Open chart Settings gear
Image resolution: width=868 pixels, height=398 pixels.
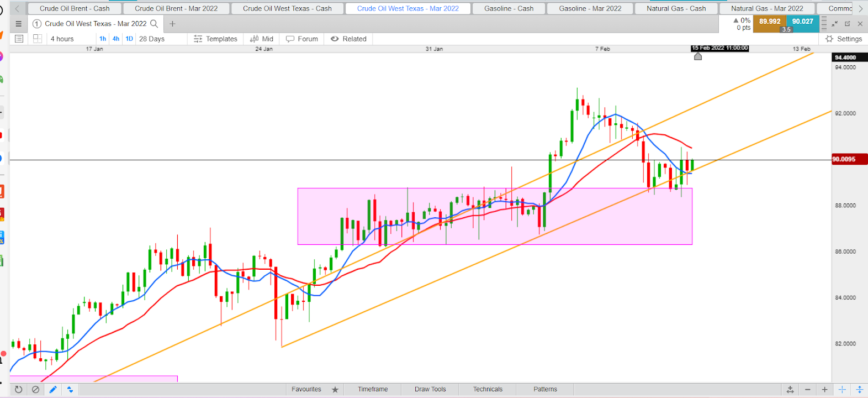pos(843,39)
